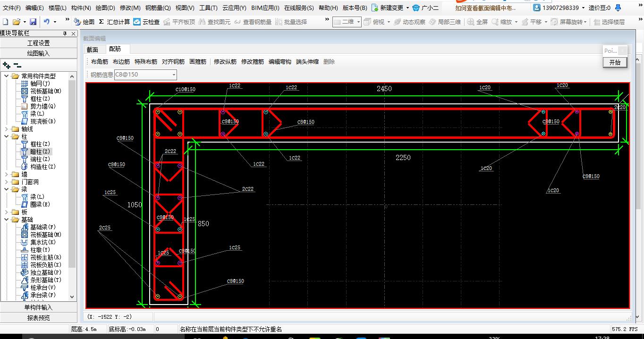Screen dimensions: 644x339
Task: Click the open folder icon
Action: (x=17, y=22)
